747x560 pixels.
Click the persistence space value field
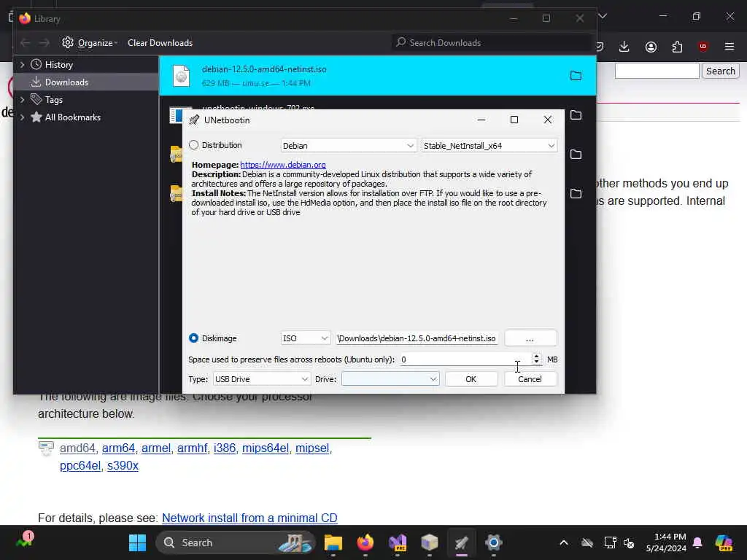coord(465,359)
